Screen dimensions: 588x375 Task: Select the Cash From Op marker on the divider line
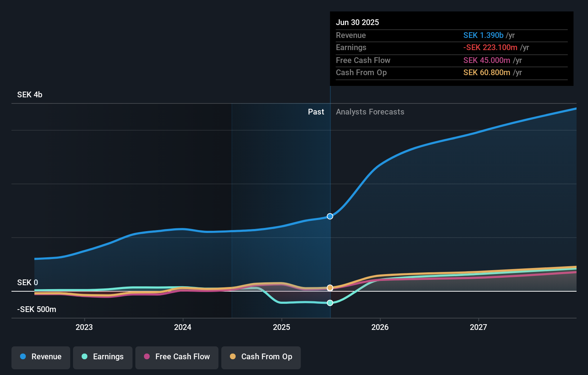330,288
